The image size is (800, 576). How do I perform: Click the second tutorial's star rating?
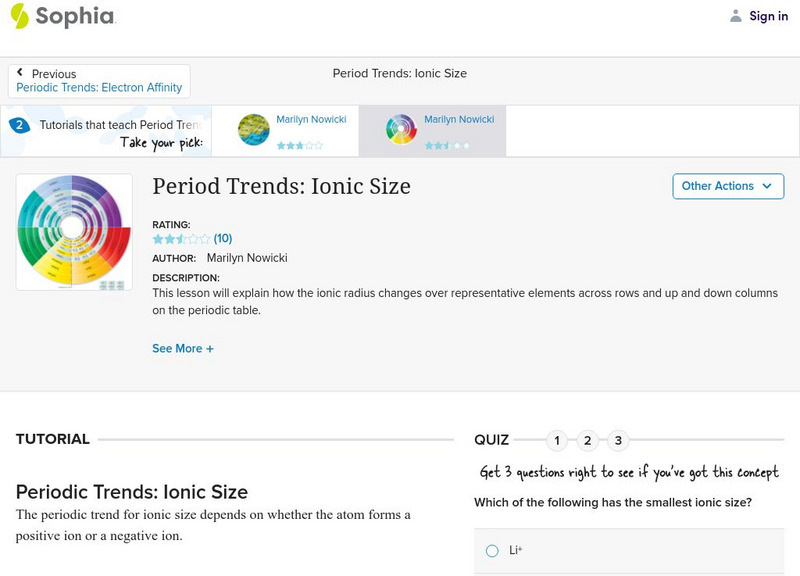coord(446,146)
